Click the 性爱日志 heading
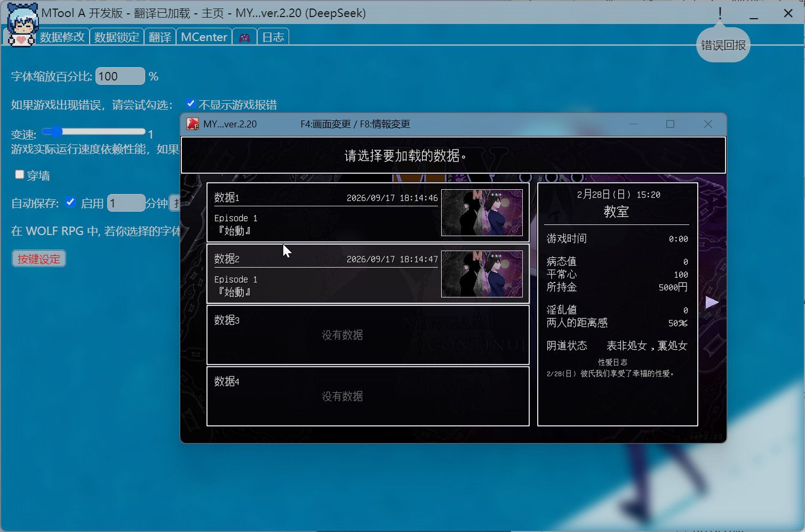The width and height of the screenshot is (805, 532). tap(612, 362)
